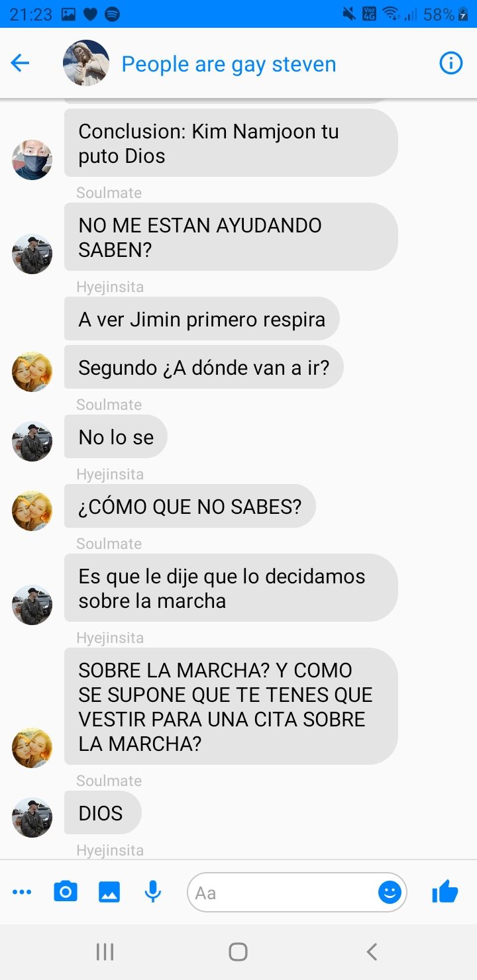
Task: Select the SOBRE LA MARCHA? message bubble
Action: point(231,706)
